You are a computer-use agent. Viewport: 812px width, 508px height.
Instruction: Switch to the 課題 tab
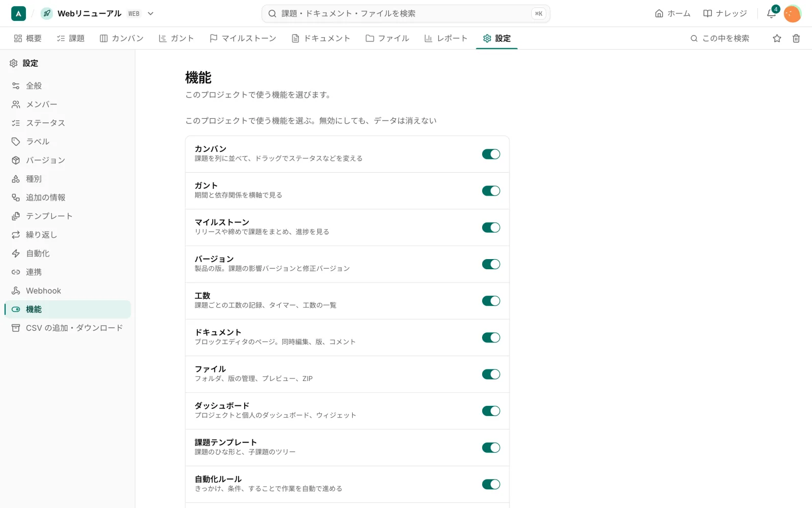tap(71, 38)
